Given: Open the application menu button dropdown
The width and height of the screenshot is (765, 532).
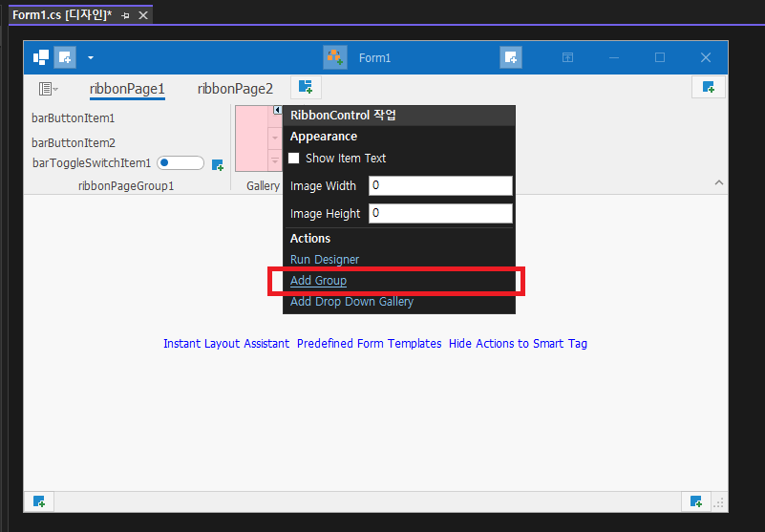Looking at the screenshot, I should click(x=48, y=89).
